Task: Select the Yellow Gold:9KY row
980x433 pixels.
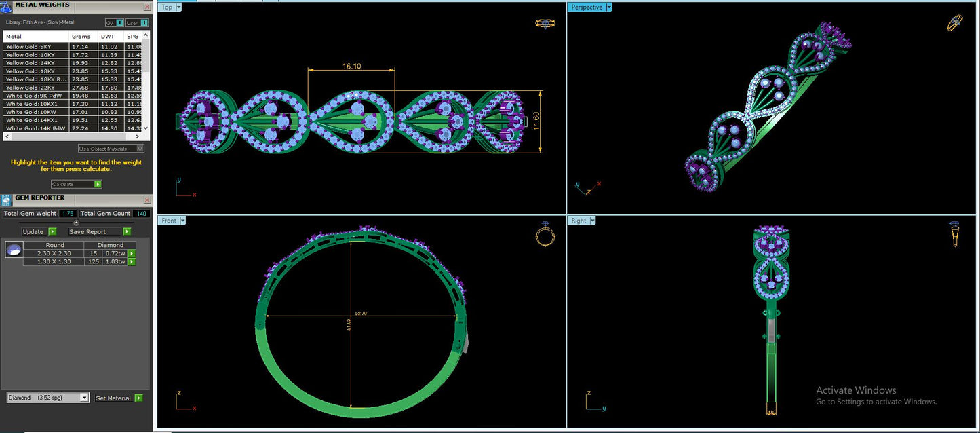Action: 73,47
